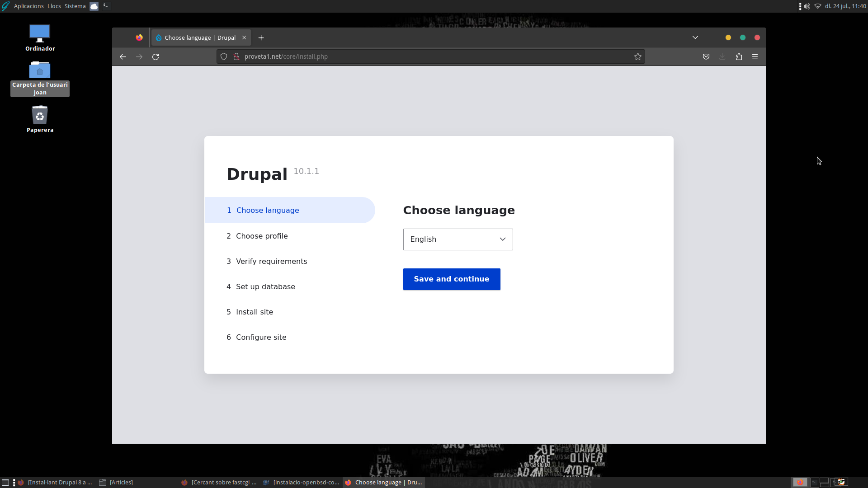Click the show desktop icon in bottom panel

pos(5,483)
